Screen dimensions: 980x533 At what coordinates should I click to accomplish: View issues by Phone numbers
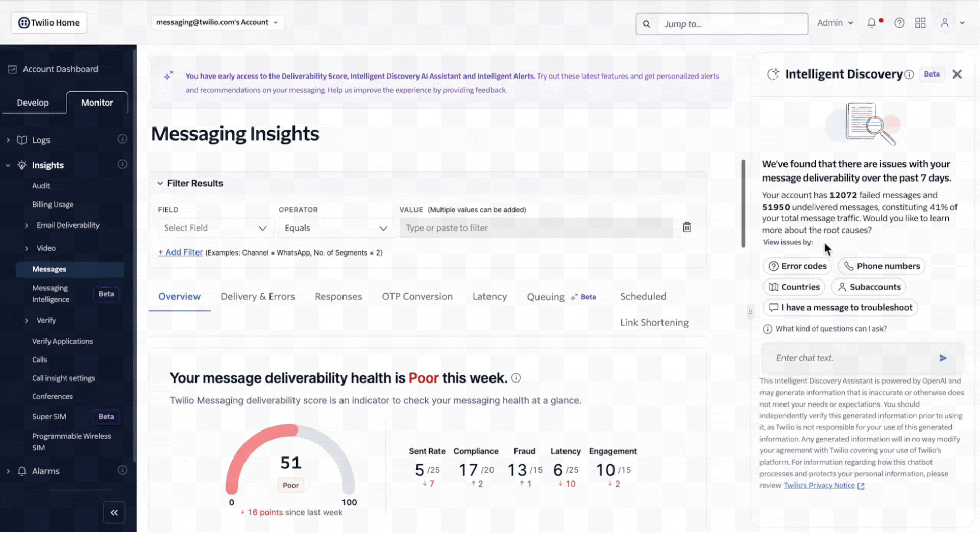coord(881,266)
